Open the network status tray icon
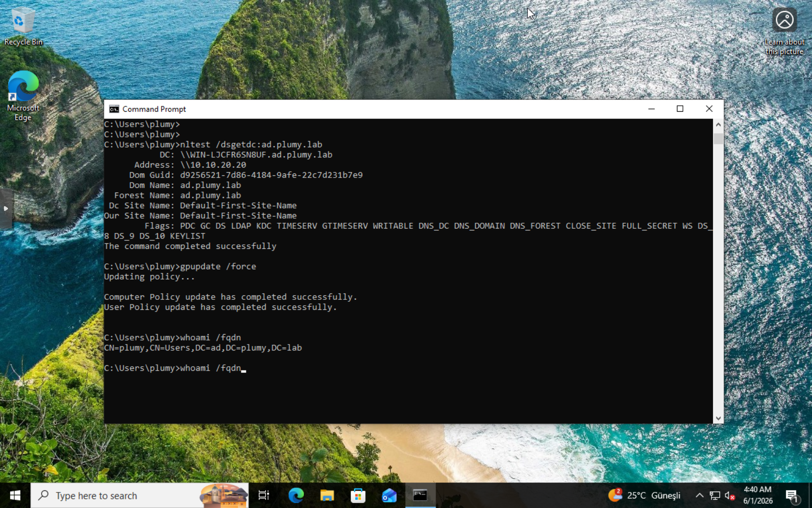Screen dimensions: 812x508 (x=715, y=495)
